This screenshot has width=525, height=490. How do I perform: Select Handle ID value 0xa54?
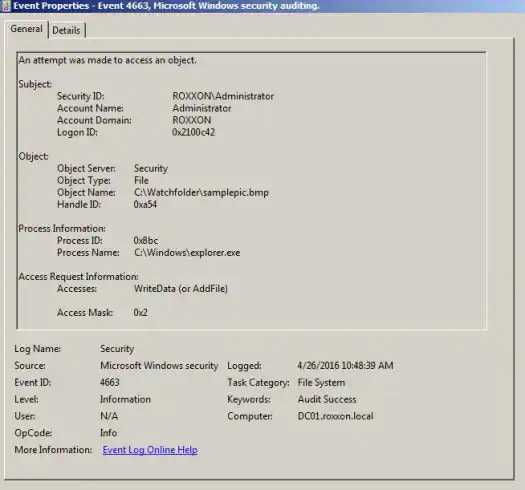(145, 205)
